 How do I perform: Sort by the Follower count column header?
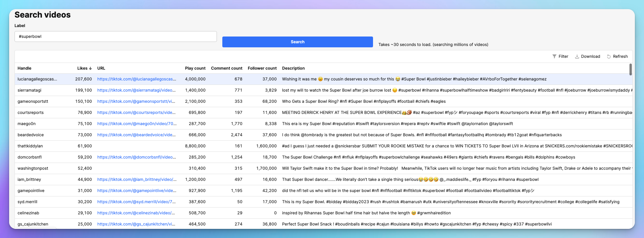tap(262, 68)
